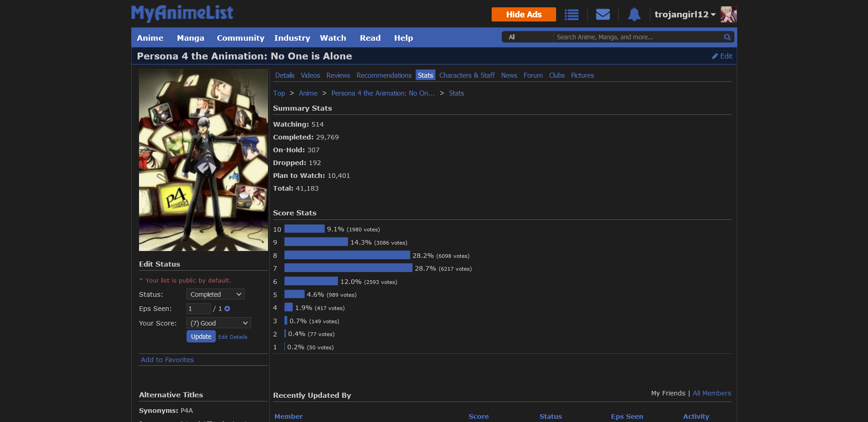Switch to the Clubs tab
The width and height of the screenshot is (868, 422).
coord(557,75)
